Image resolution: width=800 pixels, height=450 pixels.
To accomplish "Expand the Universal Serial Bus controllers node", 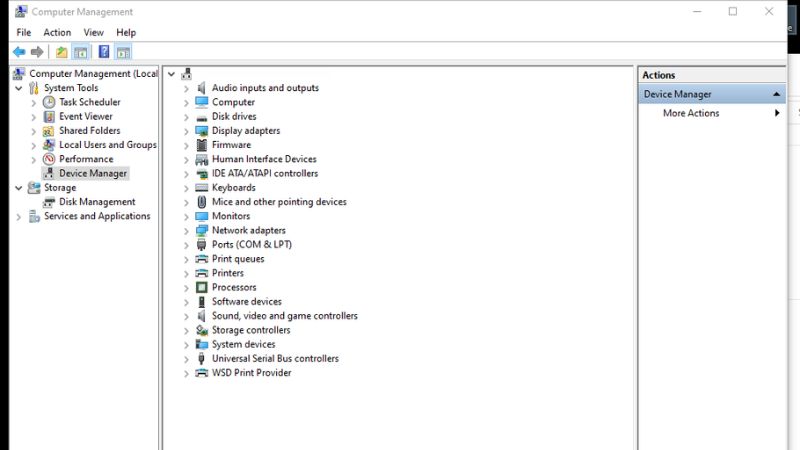I will (x=186, y=359).
